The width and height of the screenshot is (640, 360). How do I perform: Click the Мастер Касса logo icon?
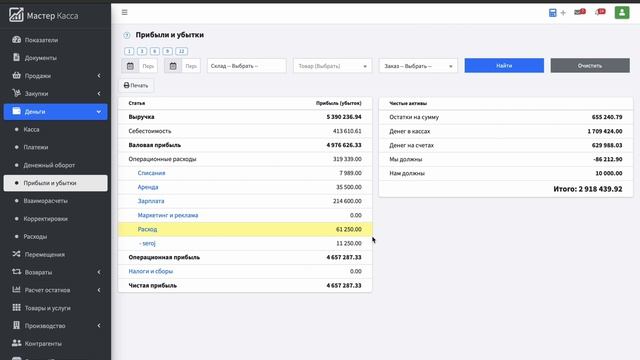(16, 15)
